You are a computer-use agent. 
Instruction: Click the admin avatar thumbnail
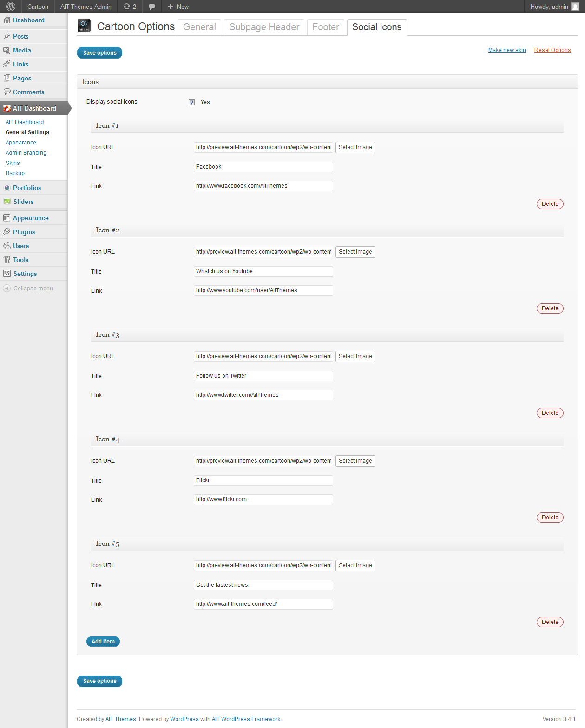click(575, 7)
